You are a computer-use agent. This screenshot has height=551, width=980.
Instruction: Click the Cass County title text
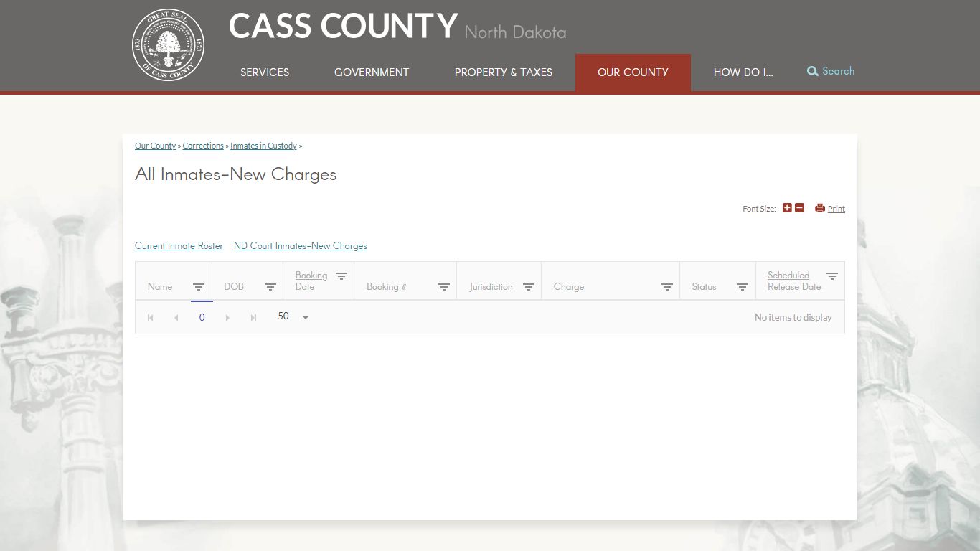point(343,27)
